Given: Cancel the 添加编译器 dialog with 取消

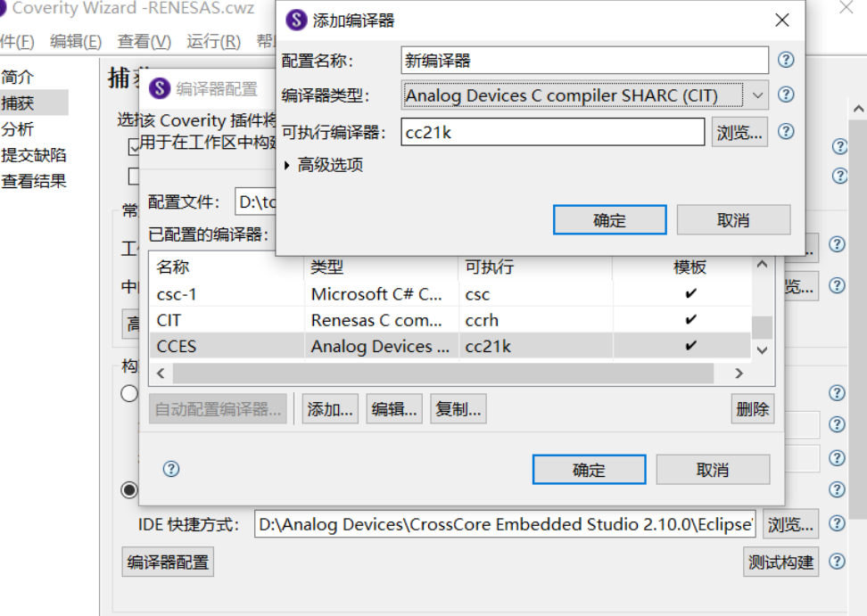Looking at the screenshot, I should [733, 220].
